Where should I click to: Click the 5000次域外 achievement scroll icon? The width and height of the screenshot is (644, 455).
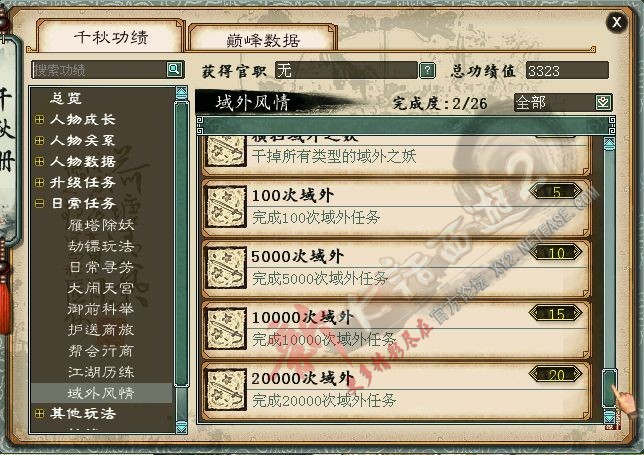pos(225,268)
